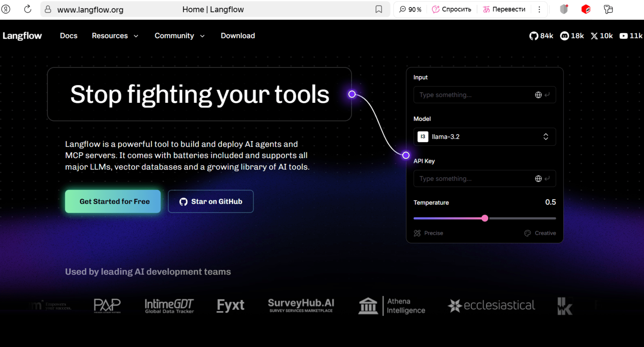The width and height of the screenshot is (644, 347).
Task: Click the Get Started for Free button
Action: 113,201
